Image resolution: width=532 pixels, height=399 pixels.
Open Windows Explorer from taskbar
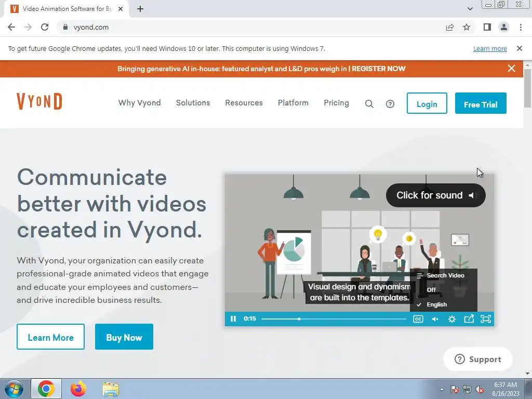(x=111, y=389)
